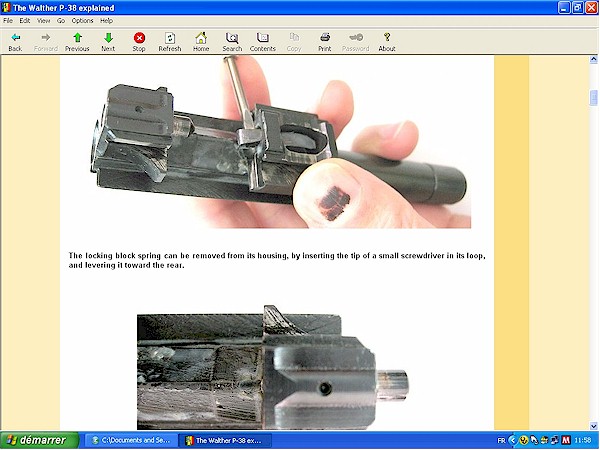The height and width of the screenshot is (450, 600).
Task: Click the photo of hand holding the barrel
Action: click(280, 142)
